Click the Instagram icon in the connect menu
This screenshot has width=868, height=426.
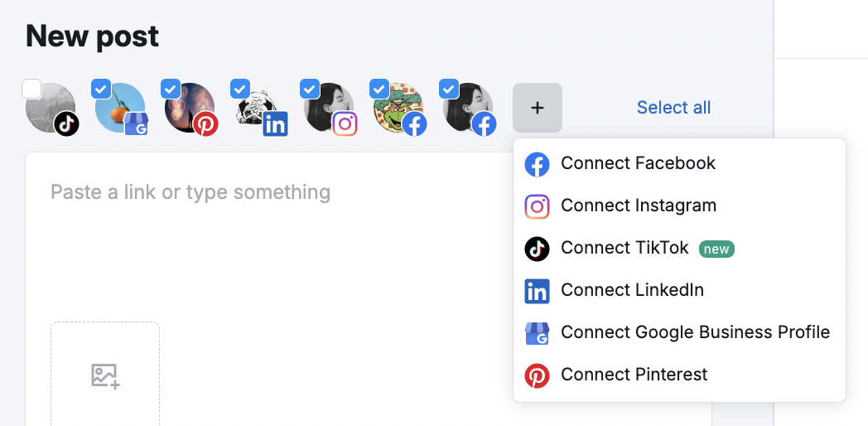[537, 206]
